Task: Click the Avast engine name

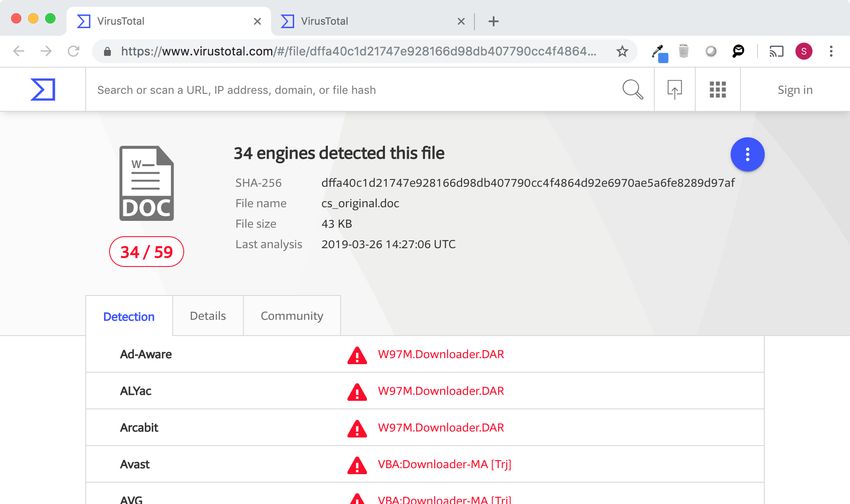Action: tap(134, 464)
